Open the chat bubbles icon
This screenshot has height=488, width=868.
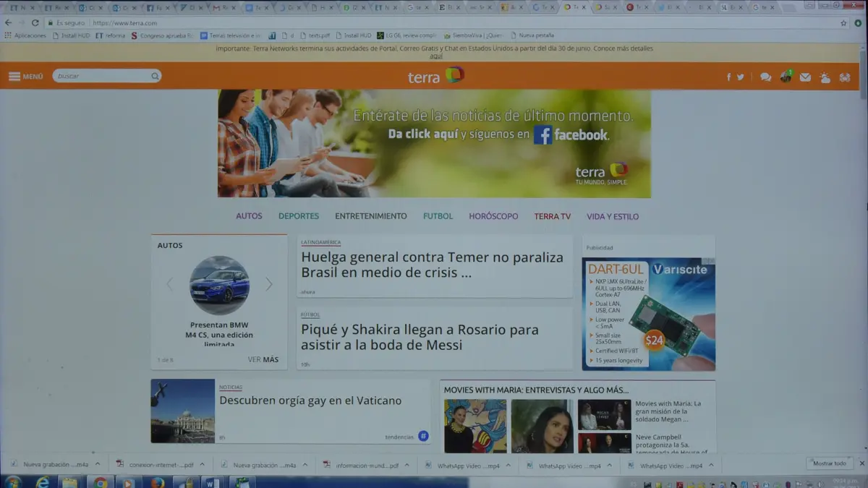(x=765, y=77)
